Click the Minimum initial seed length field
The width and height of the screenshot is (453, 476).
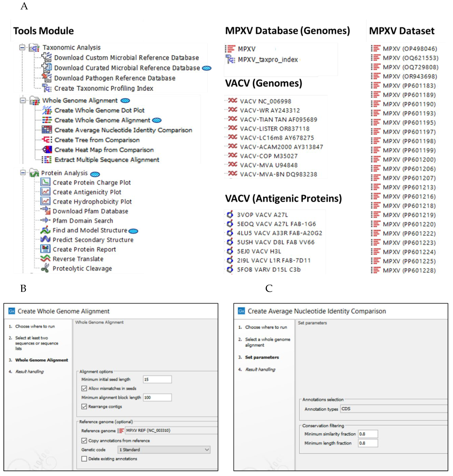click(x=157, y=379)
